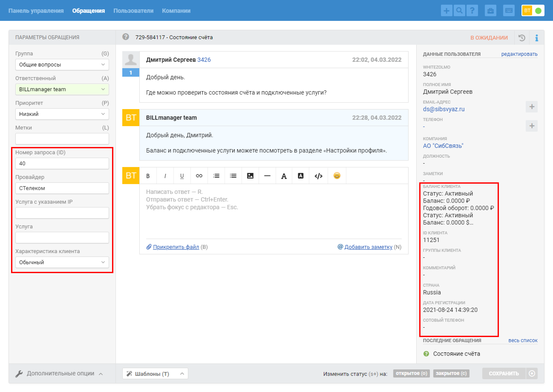Viewport: 553px width, 392px height.
Task: Toggle the green online status indicator
Action: pyautogui.click(x=538, y=11)
